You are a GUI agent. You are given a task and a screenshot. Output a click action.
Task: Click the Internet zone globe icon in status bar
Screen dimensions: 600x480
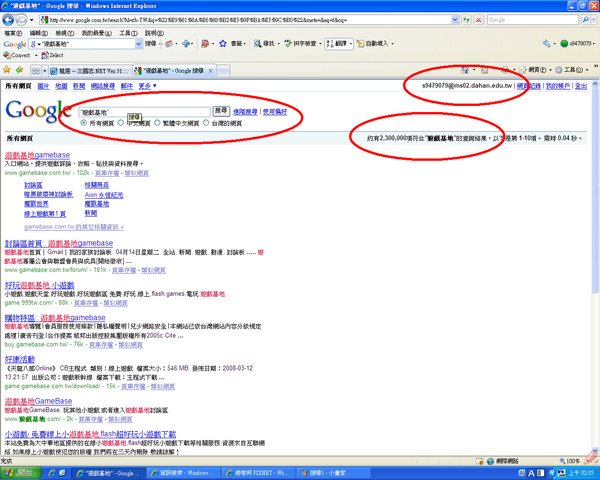pyautogui.click(x=490, y=461)
